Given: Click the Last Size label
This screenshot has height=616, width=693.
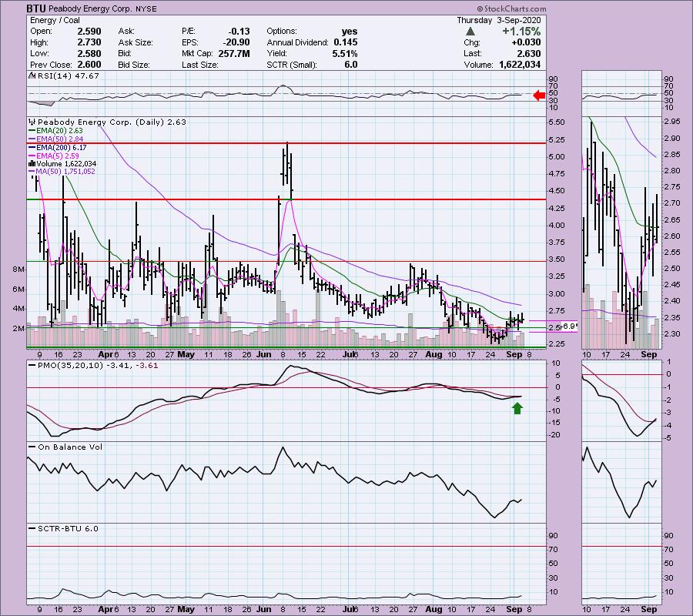Looking at the screenshot, I should pos(200,65).
